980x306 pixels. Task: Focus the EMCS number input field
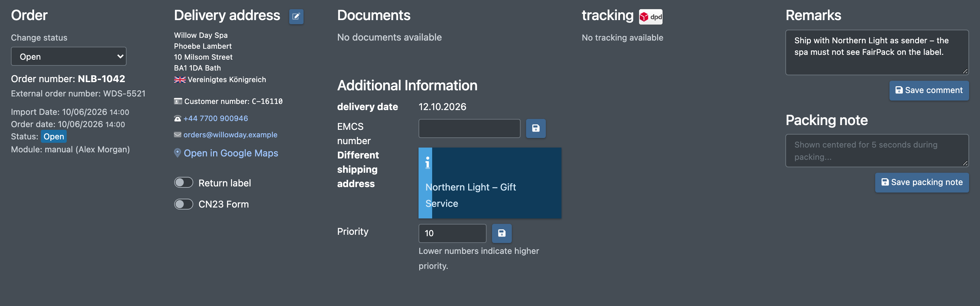(x=469, y=128)
